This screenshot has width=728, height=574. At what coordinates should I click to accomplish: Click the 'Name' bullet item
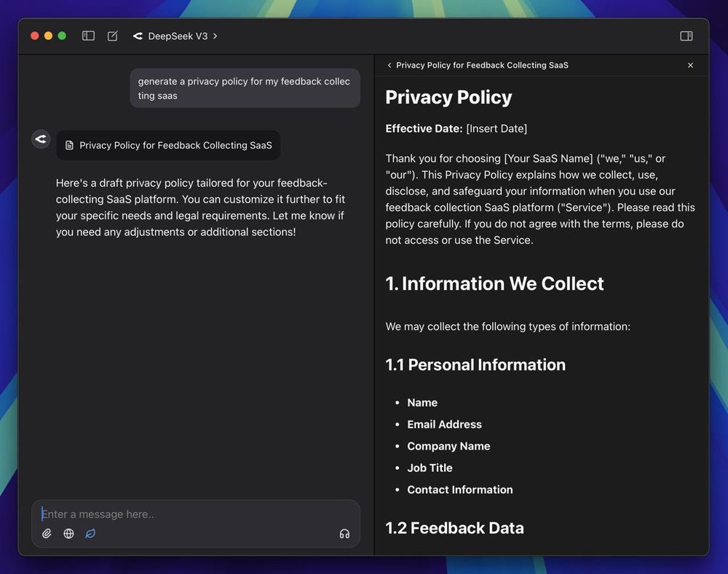[422, 403]
